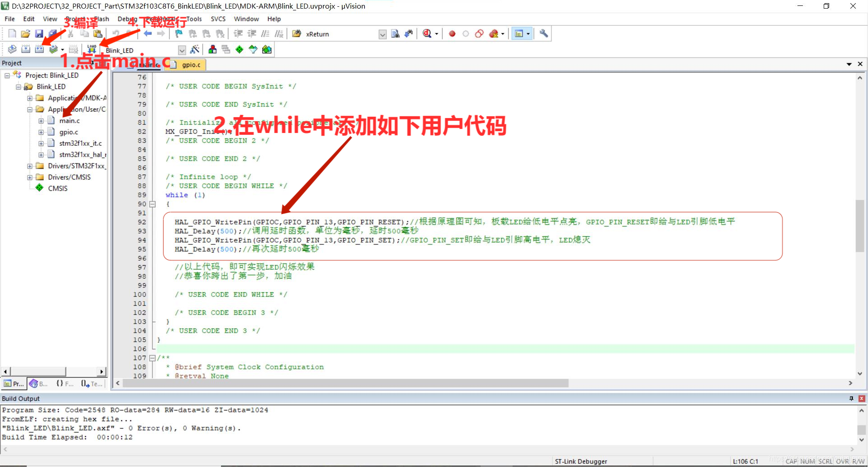Click the Indent selected lines icon
Screen dimensions: 868x467
pos(238,34)
